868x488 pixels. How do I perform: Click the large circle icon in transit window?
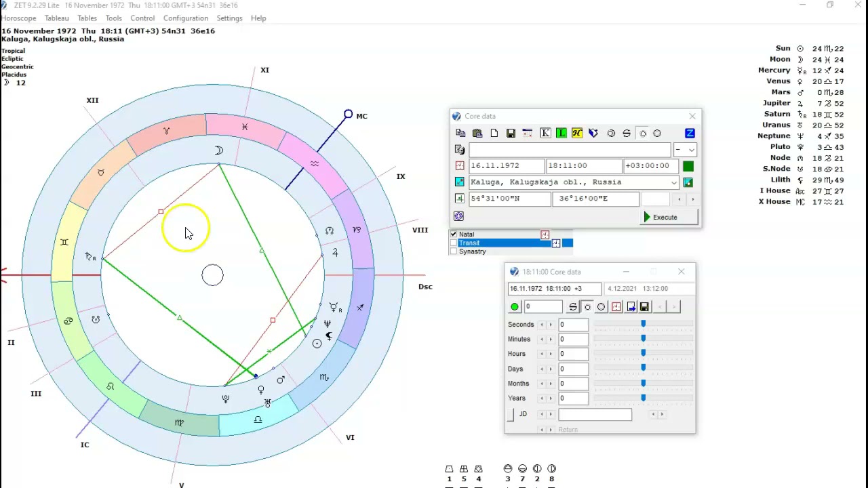click(601, 307)
